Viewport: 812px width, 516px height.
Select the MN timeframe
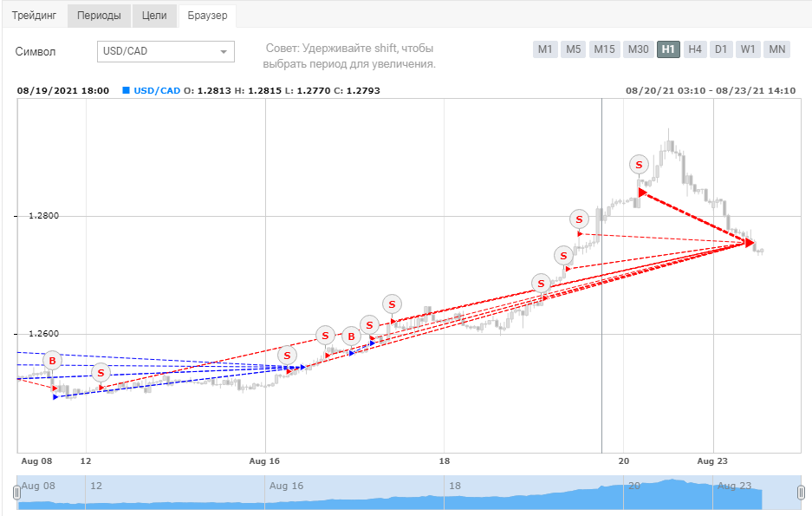click(x=776, y=49)
